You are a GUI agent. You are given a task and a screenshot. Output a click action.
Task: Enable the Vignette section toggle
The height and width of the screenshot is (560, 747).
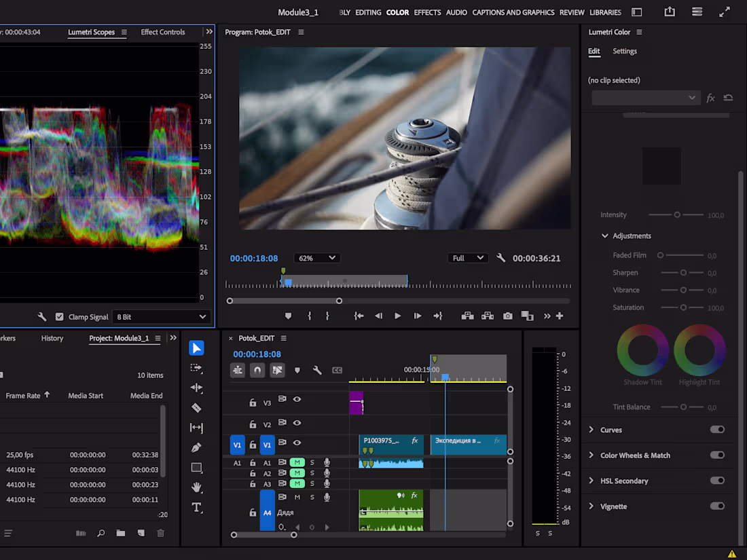tap(718, 506)
